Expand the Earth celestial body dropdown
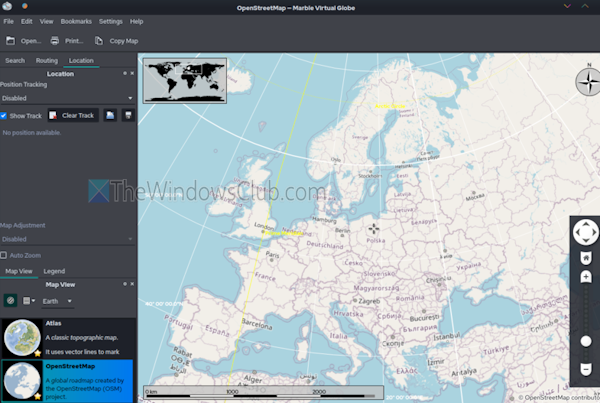Screen dimensions: 600x403 [57, 301]
